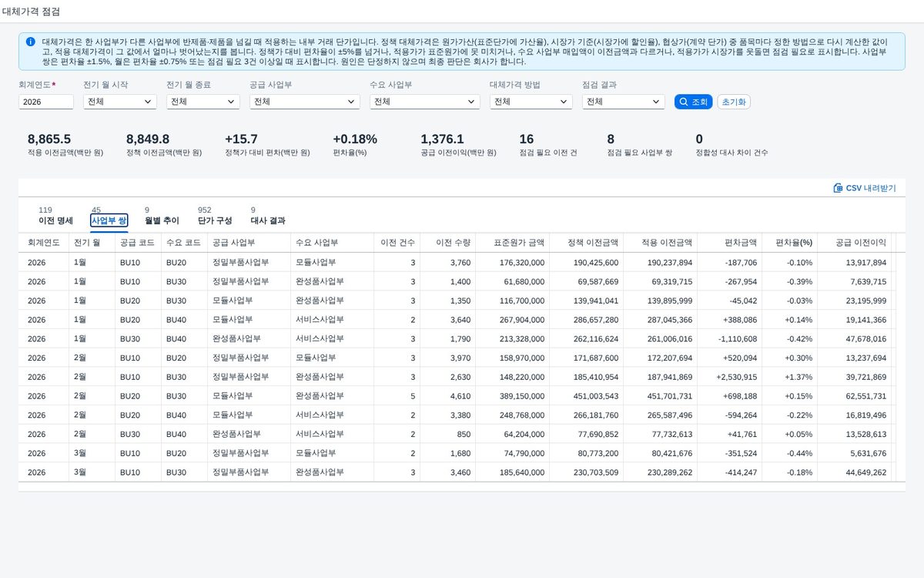Click the 공급 이전이익 KPI value 1,376.1
This screenshot has width=924, height=578.
(x=442, y=139)
